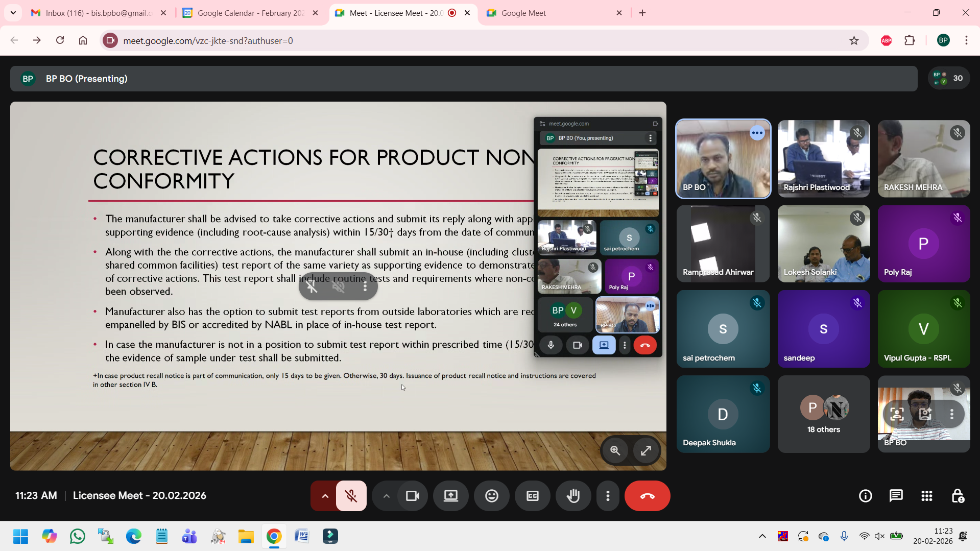Zoom into the shared presentation

615,450
